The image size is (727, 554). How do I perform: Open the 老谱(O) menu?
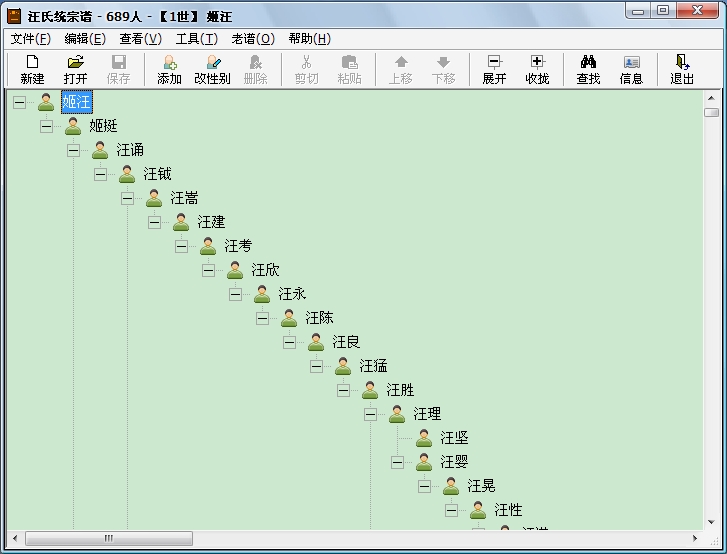253,39
